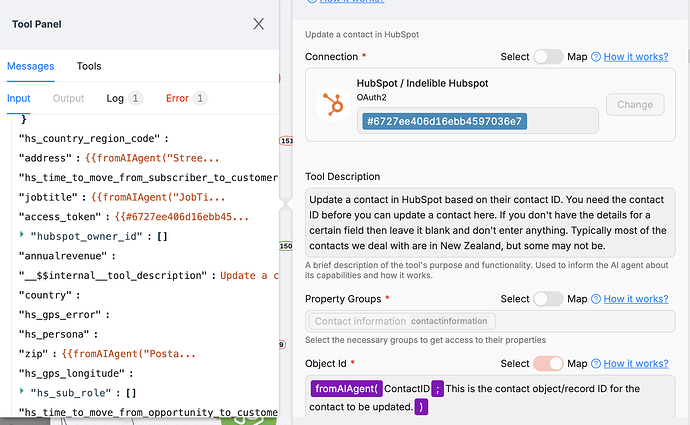
Task: Select the Output sub-tab
Action: [x=68, y=98]
